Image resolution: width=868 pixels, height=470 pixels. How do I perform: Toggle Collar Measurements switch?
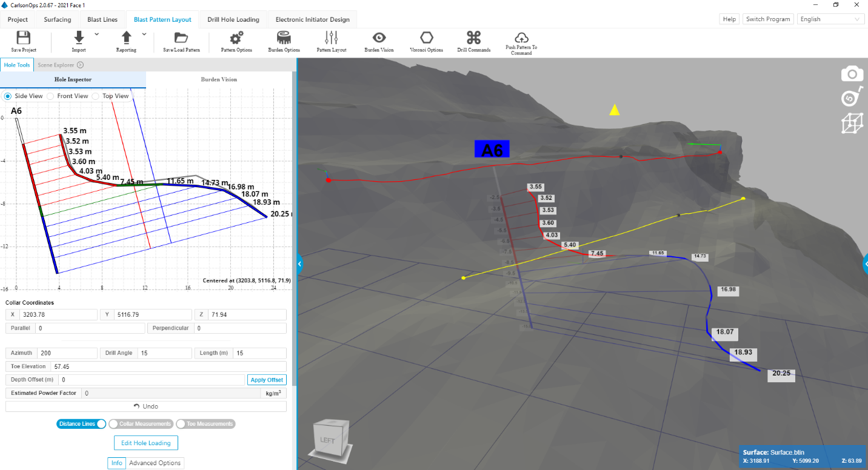[x=141, y=424]
